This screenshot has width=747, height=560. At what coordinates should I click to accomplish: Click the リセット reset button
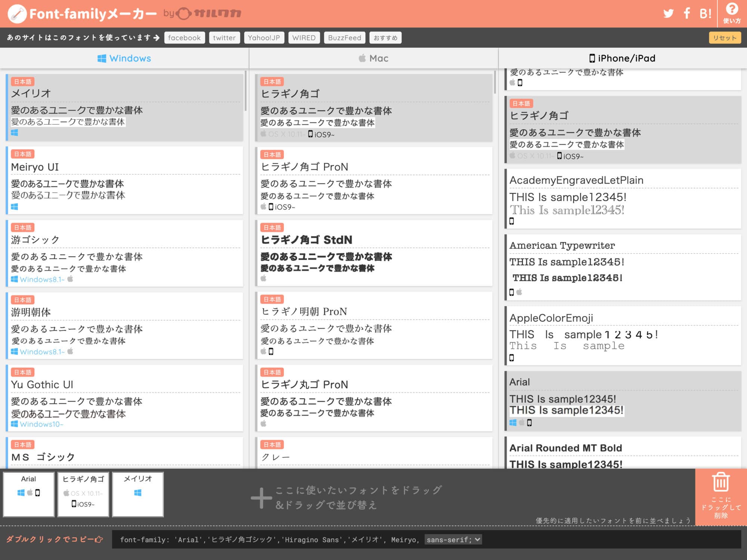(725, 38)
